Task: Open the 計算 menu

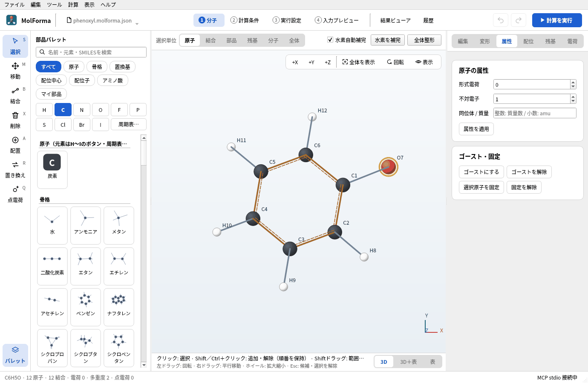Action: pyautogui.click(x=73, y=5)
